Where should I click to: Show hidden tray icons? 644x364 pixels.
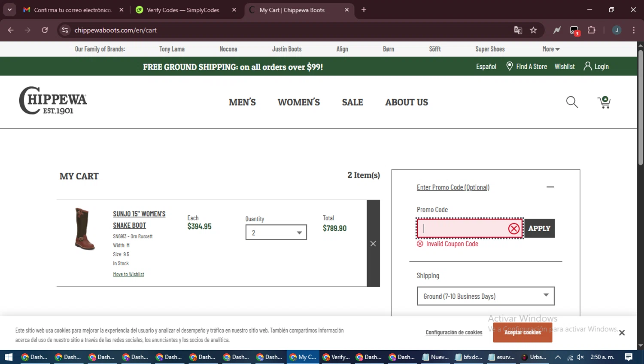pos(558,357)
